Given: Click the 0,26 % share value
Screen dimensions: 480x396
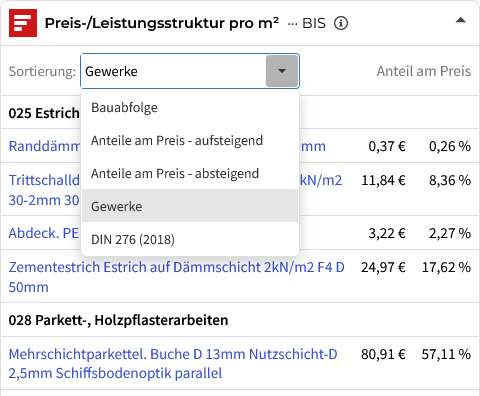Looking at the screenshot, I should [x=450, y=146].
